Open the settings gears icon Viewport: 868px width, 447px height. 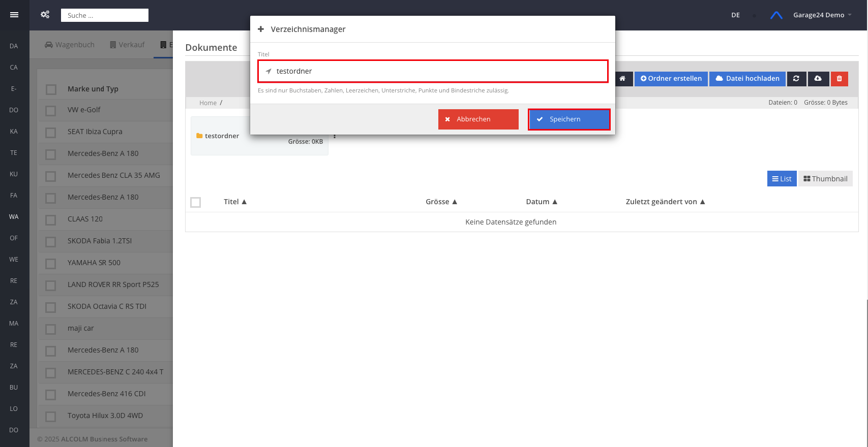pyautogui.click(x=45, y=15)
